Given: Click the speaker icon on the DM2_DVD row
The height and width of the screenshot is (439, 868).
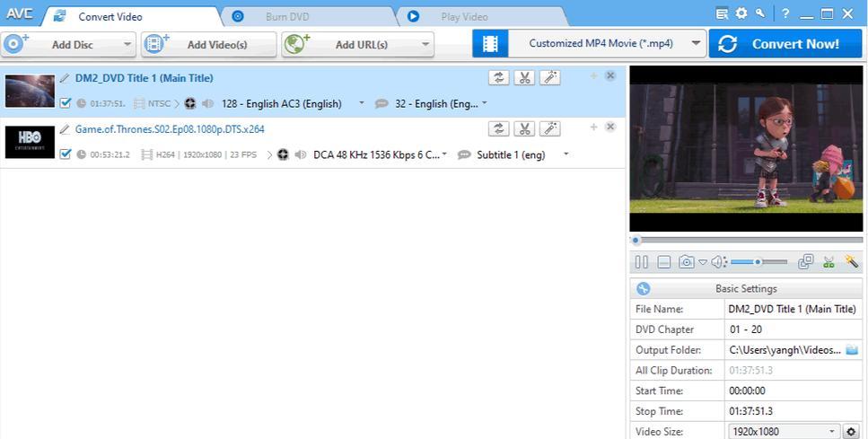Looking at the screenshot, I should pyautogui.click(x=207, y=103).
